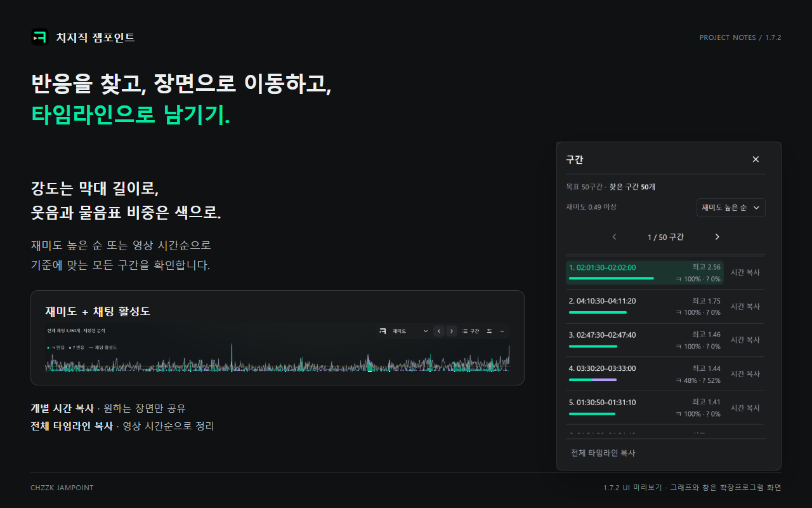Click the 전체 타임라인 복사 · 영상 시간순으로 정리 line
The width and height of the screenshot is (812, 508).
122,426
